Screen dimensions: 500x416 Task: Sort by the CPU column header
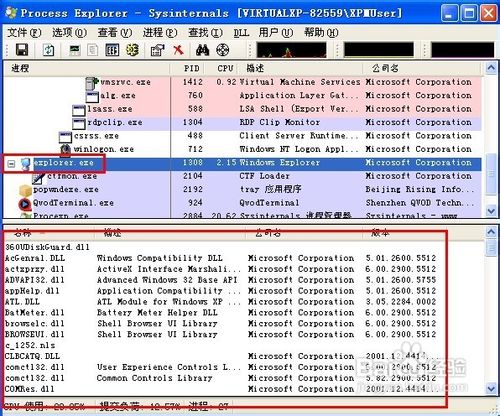click(x=221, y=68)
